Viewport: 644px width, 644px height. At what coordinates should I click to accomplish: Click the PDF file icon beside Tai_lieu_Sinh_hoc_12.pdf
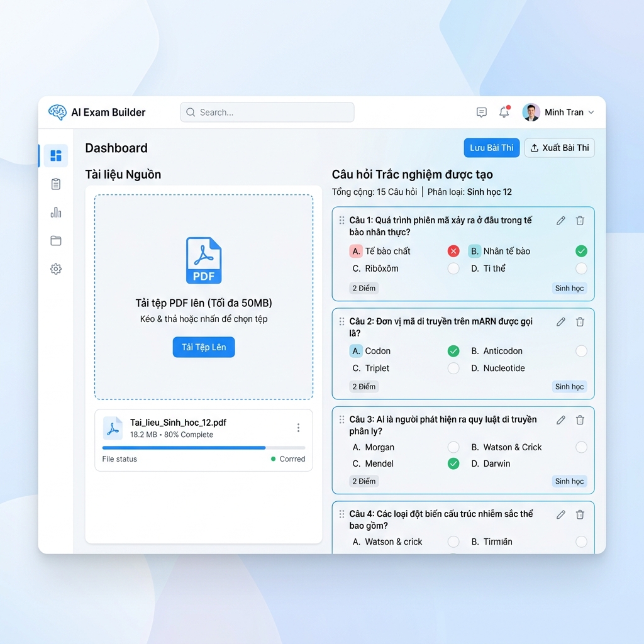pos(113,428)
